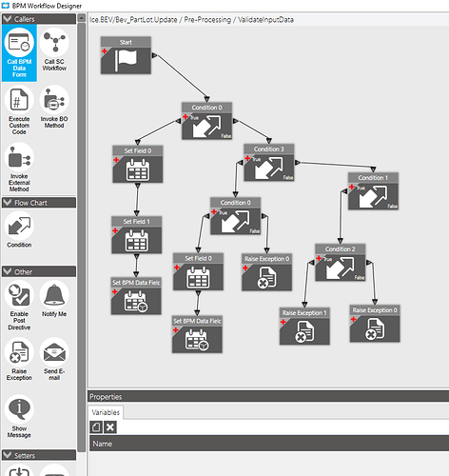
Task: Click the Start node output connector
Action: (x=154, y=55)
